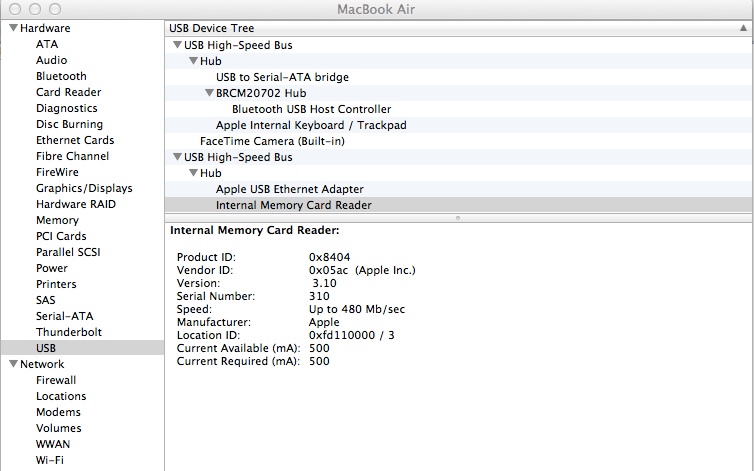754x471 pixels.
Task: Select Locations under Network
Action: pyautogui.click(x=61, y=396)
